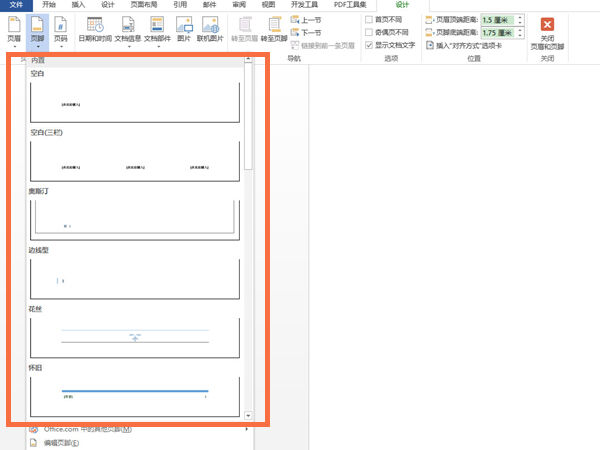Image resolution: width=600 pixels, height=450 pixels.
Task: Open 文档部件 quick parts menu
Action: click(x=157, y=31)
